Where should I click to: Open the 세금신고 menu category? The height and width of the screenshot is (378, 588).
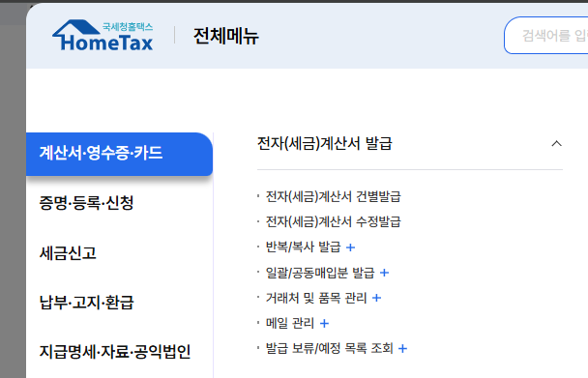click(x=68, y=252)
